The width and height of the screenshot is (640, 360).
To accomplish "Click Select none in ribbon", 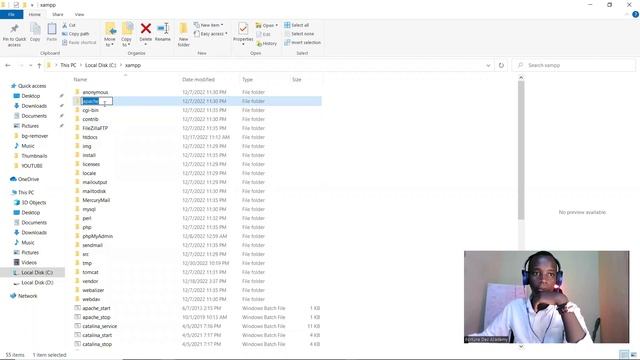I will pyautogui.click(x=299, y=34).
